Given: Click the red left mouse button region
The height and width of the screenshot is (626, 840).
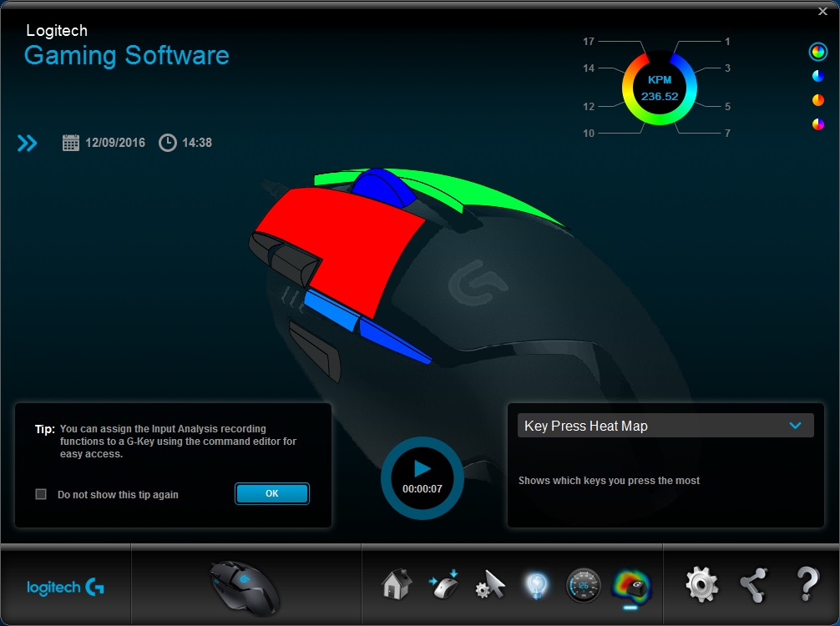Looking at the screenshot, I should pos(343,241).
